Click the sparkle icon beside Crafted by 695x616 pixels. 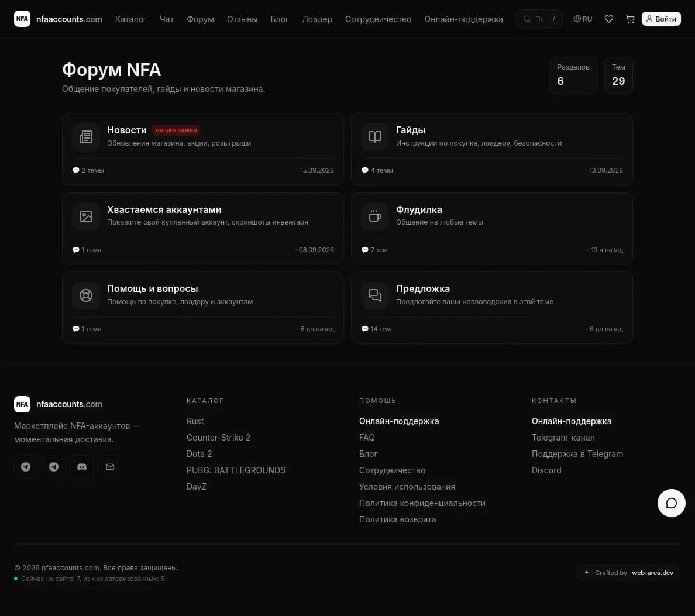587,572
